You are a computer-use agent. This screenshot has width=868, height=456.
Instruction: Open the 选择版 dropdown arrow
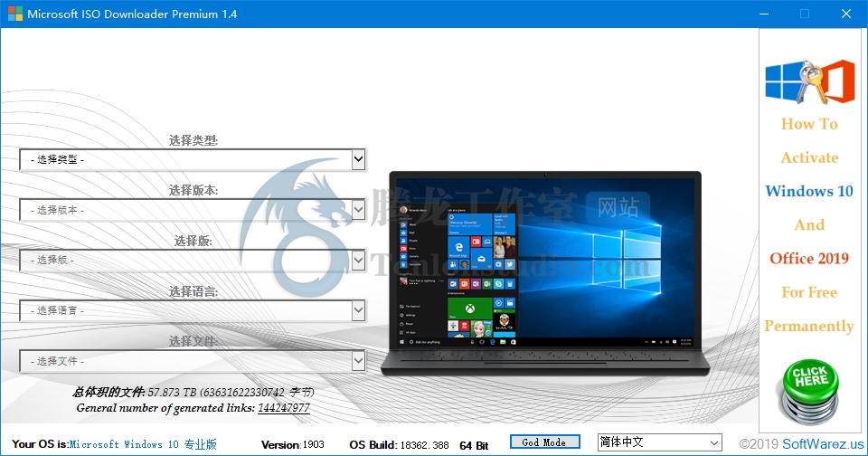pyautogui.click(x=358, y=260)
